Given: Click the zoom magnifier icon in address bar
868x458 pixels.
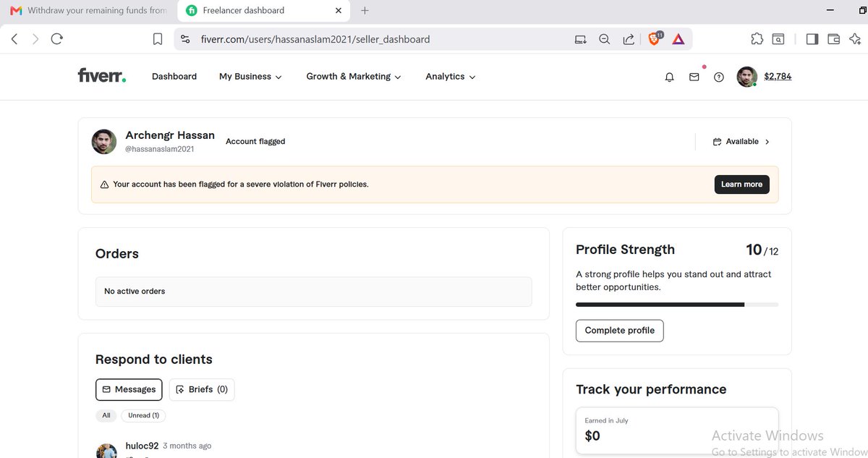Looking at the screenshot, I should click(x=604, y=39).
